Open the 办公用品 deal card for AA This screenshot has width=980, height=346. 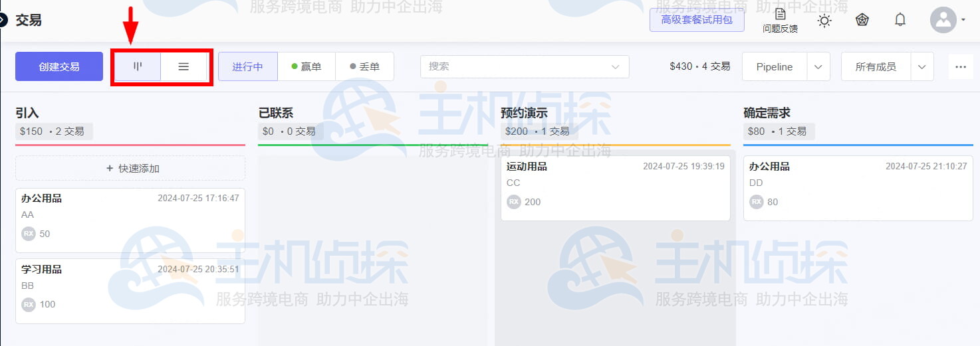[x=130, y=220]
